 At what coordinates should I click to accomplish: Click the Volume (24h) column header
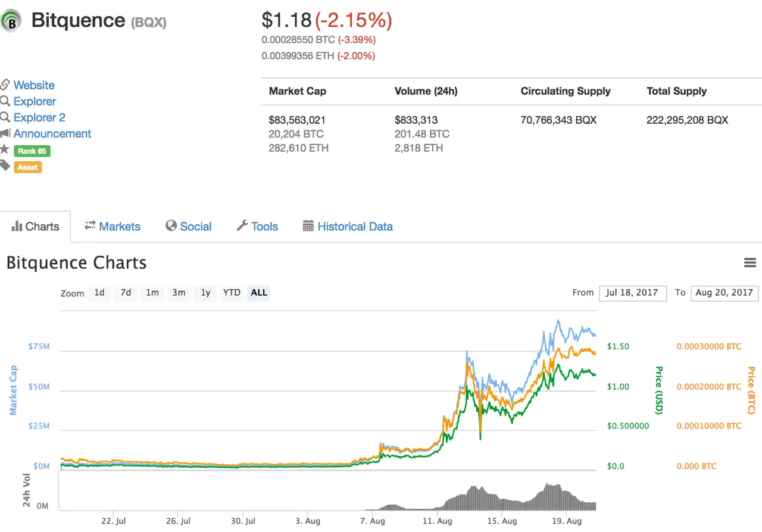[x=426, y=91]
